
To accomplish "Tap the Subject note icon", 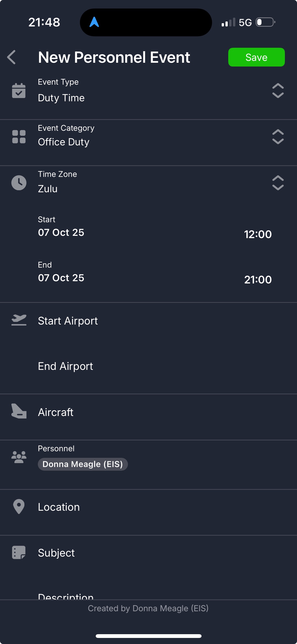I will coord(19,552).
